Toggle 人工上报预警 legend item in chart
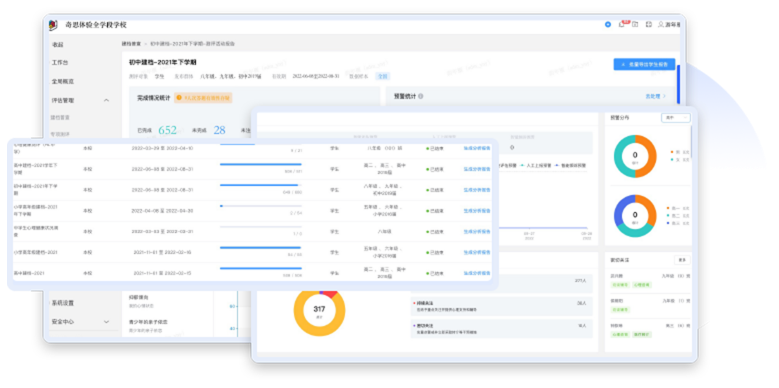The width and height of the screenshot is (779, 388). (x=536, y=165)
